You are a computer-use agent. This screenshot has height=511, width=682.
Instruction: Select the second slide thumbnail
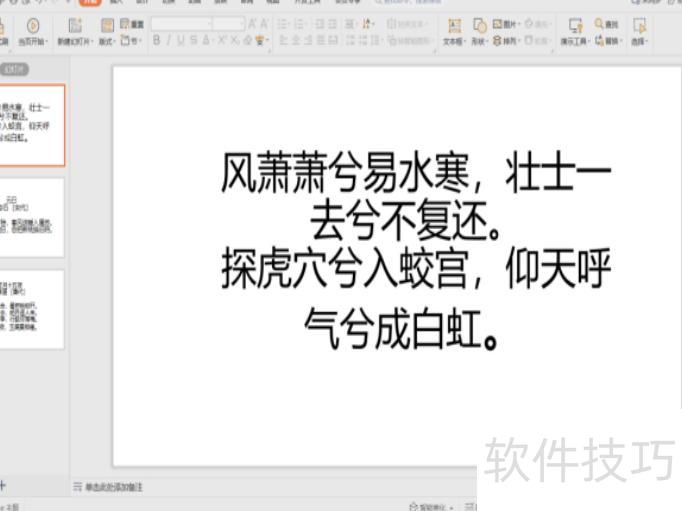coord(32,217)
